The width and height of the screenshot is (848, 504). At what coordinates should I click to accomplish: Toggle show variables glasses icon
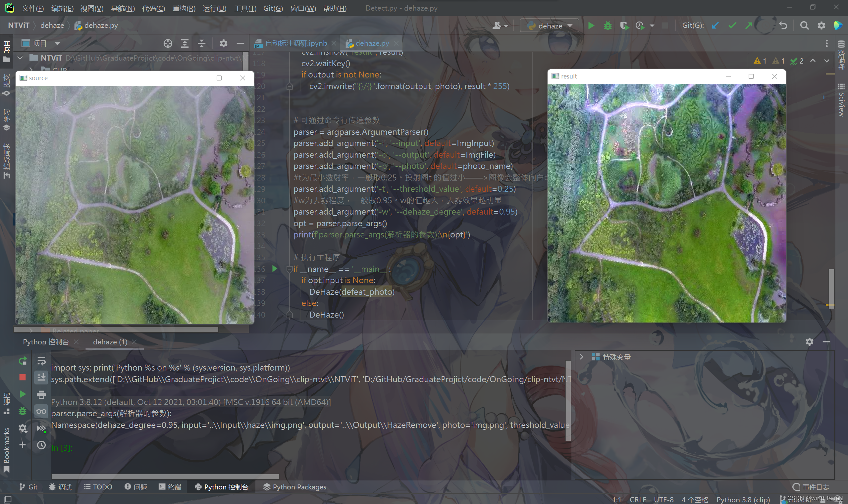pyautogui.click(x=41, y=411)
